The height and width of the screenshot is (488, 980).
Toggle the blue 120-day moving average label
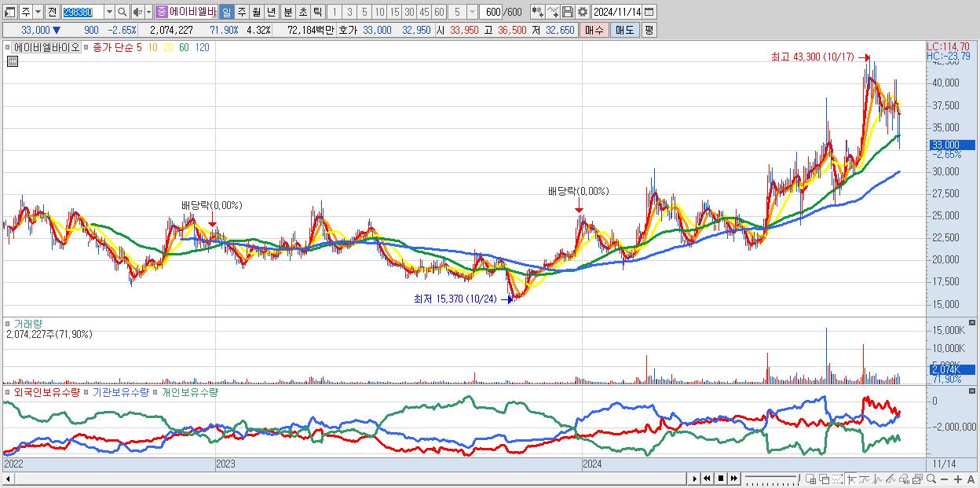point(202,47)
